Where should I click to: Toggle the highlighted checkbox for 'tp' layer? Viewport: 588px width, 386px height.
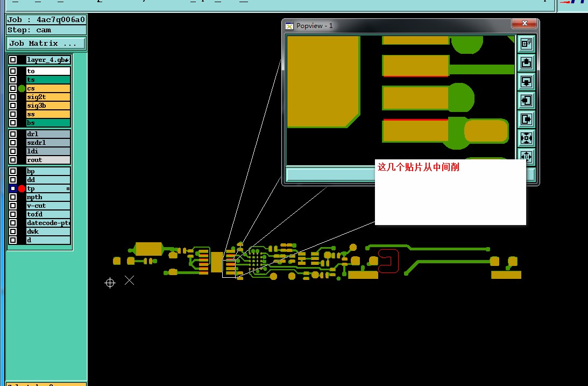(13, 188)
